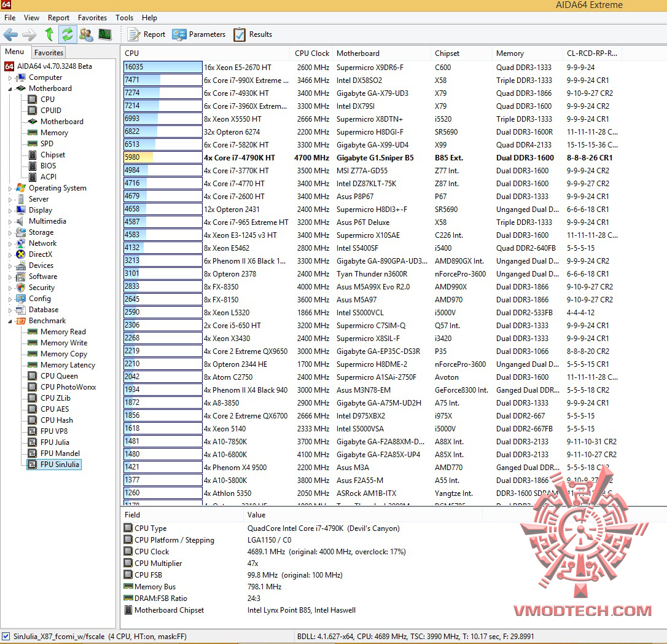Select FPU Mandel benchmark
The image size is (667, 644).
tap(60, 454)
